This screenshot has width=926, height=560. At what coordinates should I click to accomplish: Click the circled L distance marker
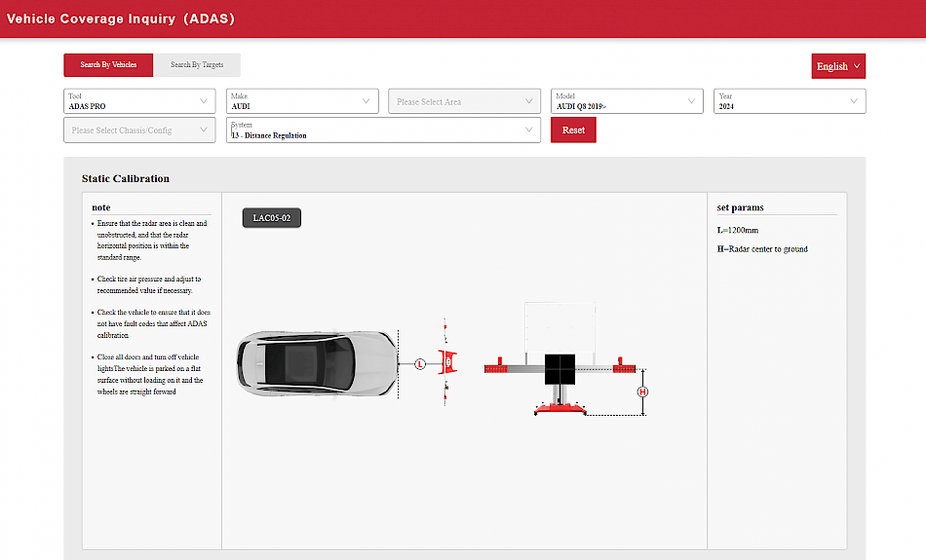click(420, 363)
